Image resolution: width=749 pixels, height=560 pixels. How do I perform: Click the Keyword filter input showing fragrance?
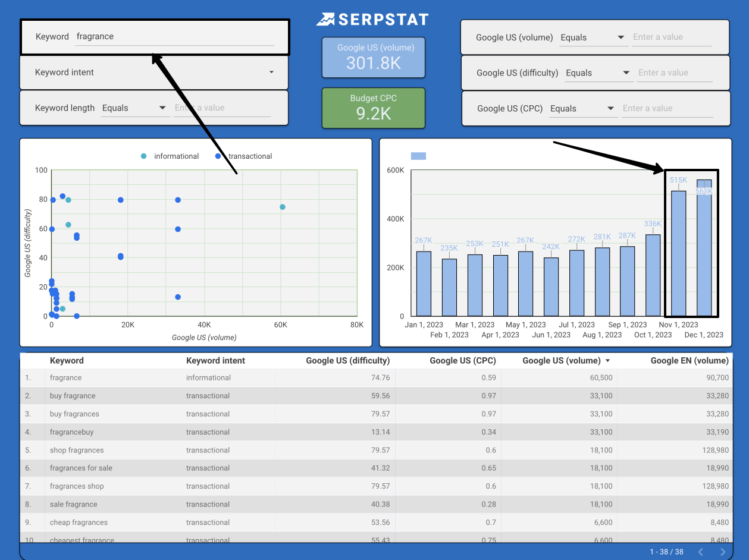click(x=176, y=36)
